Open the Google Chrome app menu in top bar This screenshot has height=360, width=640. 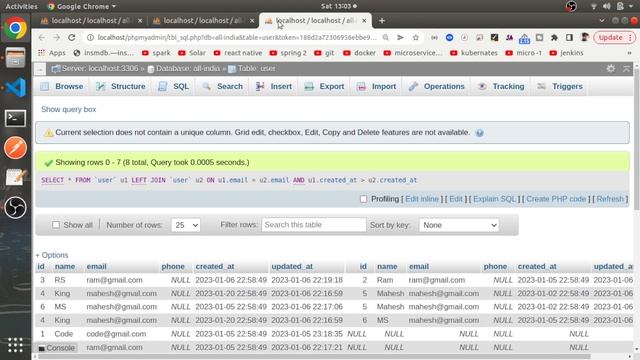pyautogui.click(x=82, y=6)
